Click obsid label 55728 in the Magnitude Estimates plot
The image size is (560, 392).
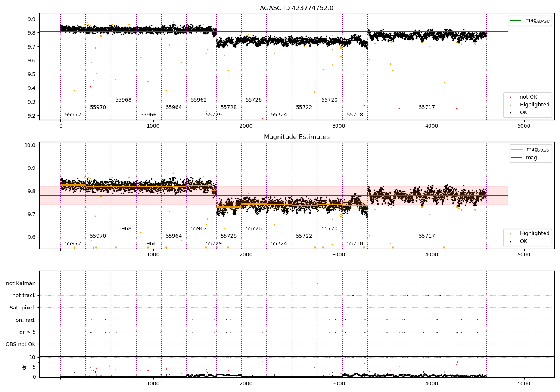[x=229, y=236]
